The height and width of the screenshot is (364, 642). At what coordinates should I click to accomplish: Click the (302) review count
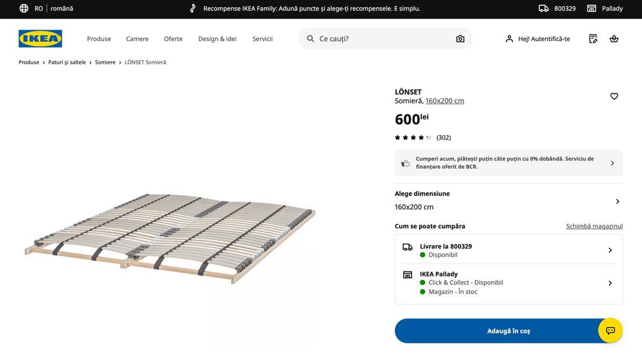(x=444, y=137)
